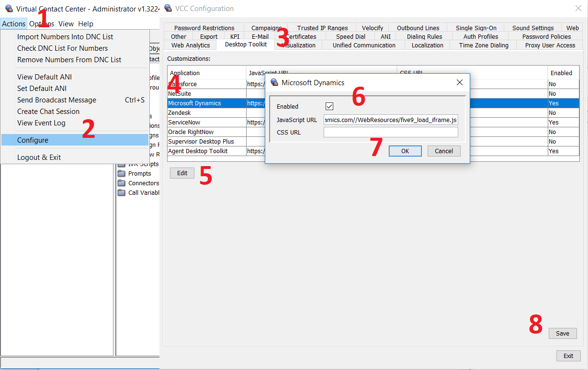Open the Other tab
Viewport: 588px width, 370px height.
(x=179, y=36)
